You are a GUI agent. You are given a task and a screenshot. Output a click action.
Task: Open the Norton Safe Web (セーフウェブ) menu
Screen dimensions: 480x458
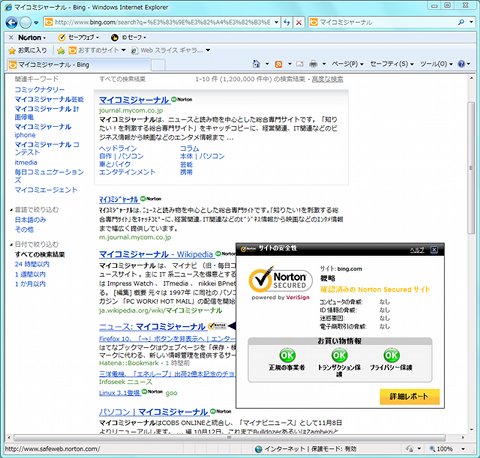(78, 37)
